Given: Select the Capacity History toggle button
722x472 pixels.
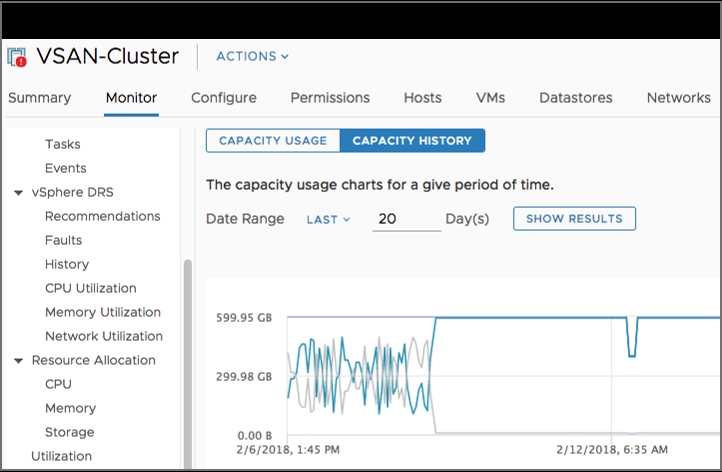Looking at the screenshot, I should 412,141.
